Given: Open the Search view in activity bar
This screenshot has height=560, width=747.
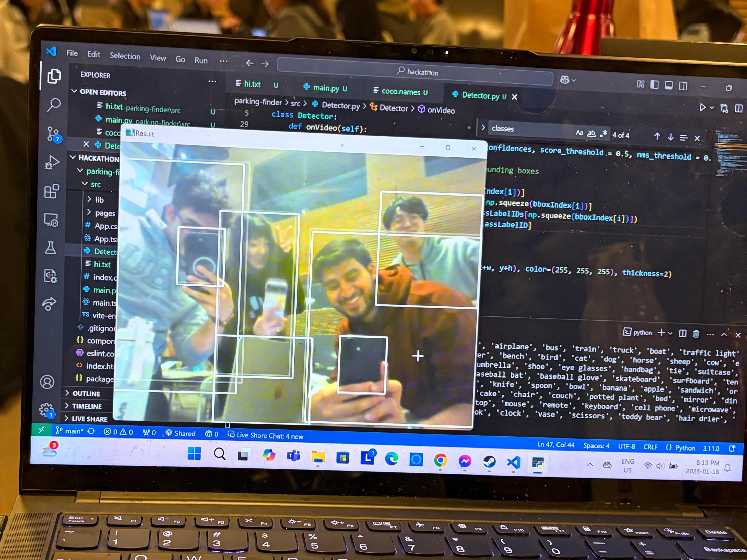Looking at the screenshot, I should point(54,105).
